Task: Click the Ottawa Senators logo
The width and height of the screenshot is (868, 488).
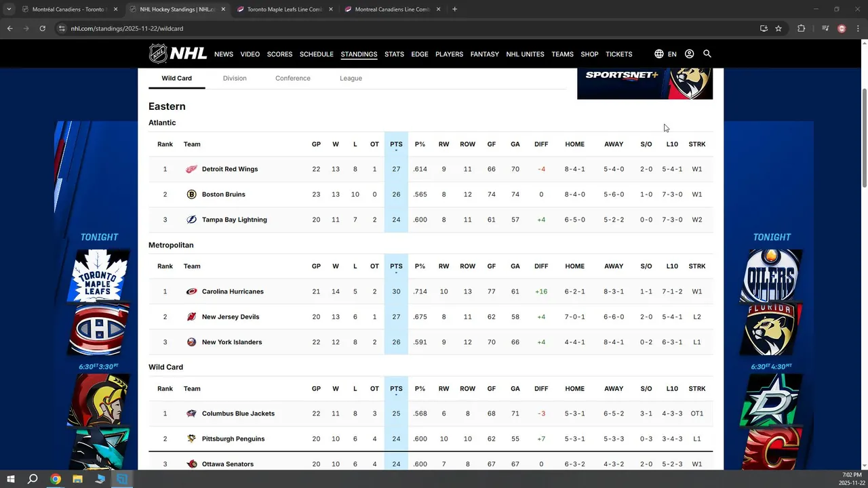Action: click(191, 464)
